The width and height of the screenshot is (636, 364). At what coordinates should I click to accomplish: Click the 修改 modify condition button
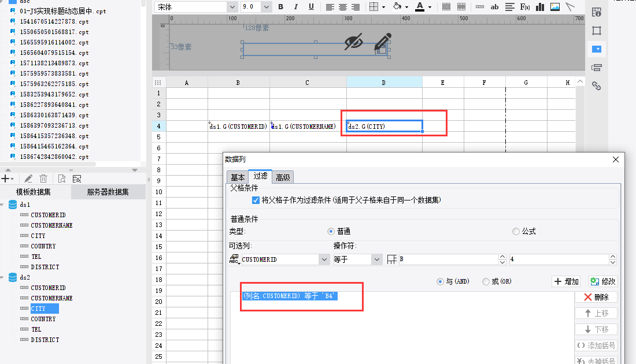(x=602, y=281)
